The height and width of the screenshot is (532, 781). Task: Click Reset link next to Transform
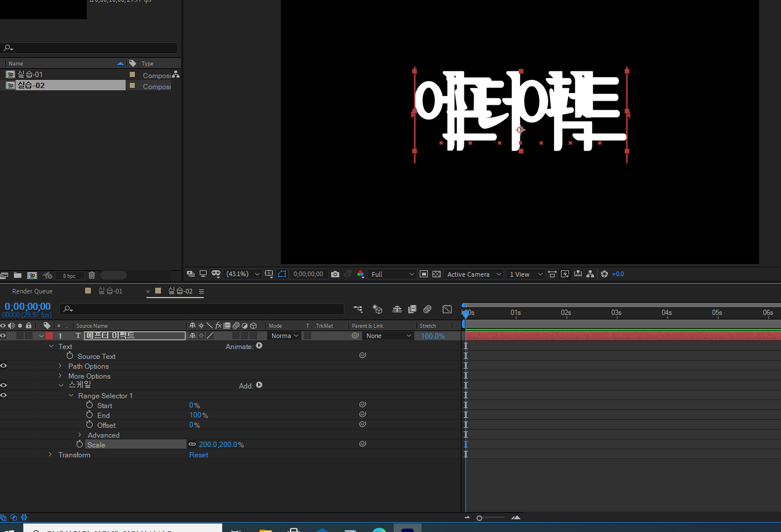click(199, 455)
